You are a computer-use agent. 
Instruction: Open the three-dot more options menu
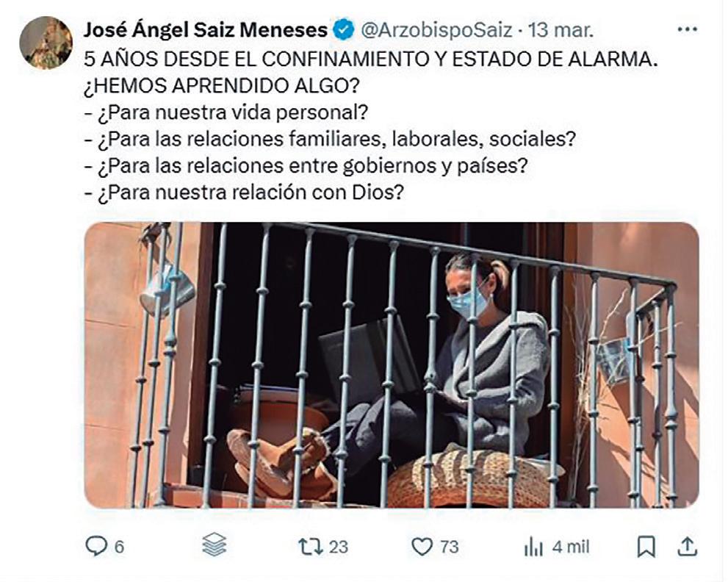coord(688,29)
